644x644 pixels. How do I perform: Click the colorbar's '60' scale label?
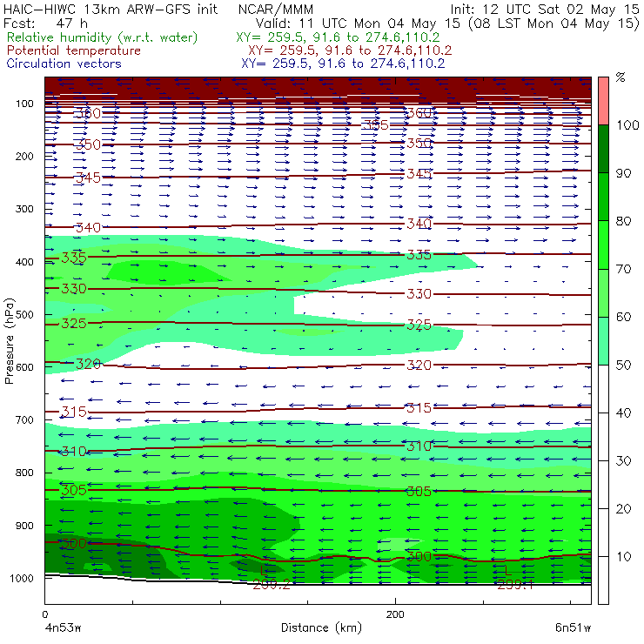[x=623, y=317]
